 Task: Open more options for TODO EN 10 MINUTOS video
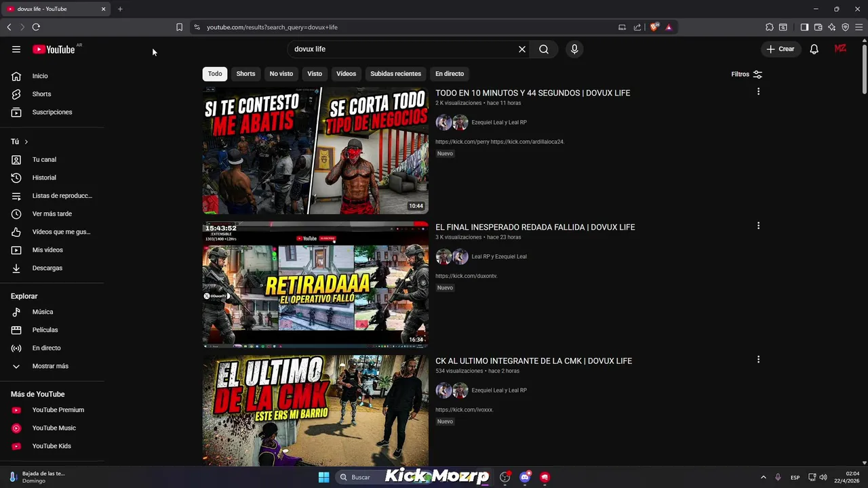pos(758,91)
